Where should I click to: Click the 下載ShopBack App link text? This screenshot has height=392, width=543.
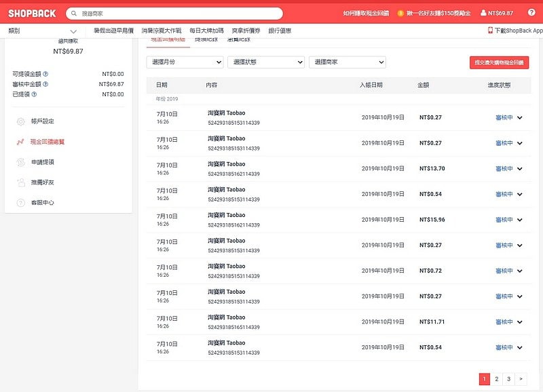[x=519, y=31]
